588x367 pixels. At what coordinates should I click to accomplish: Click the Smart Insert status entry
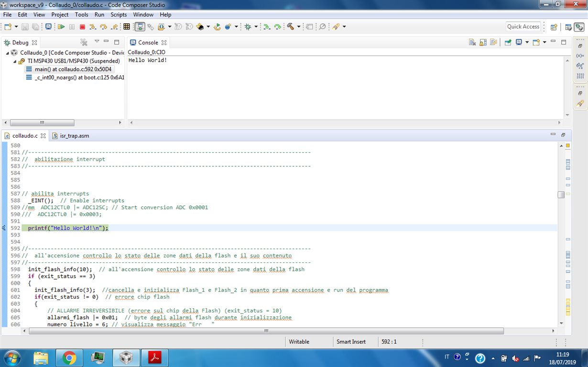(x=351, y=342)
